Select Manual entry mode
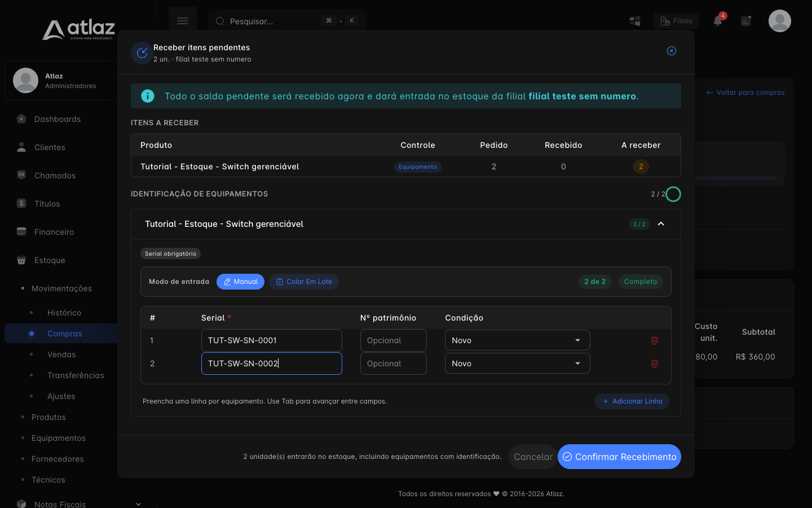Image resolution: width=812 pixels, height=508 pixels. tap(240, 282)
